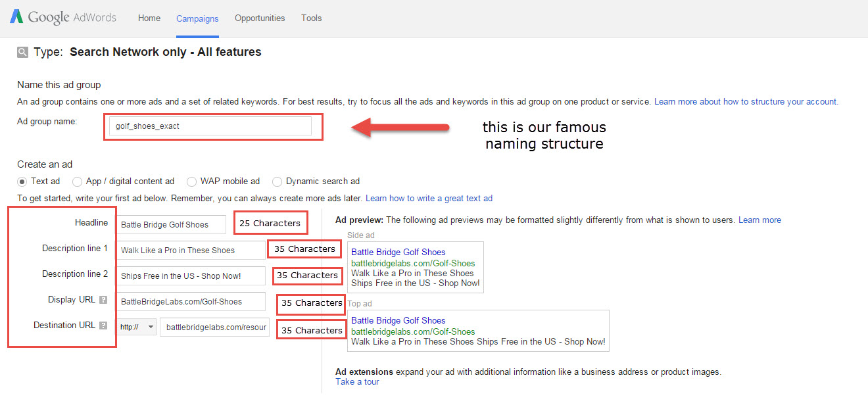
Task: Select the WAP mobile ad option
Action: (191, 181)
